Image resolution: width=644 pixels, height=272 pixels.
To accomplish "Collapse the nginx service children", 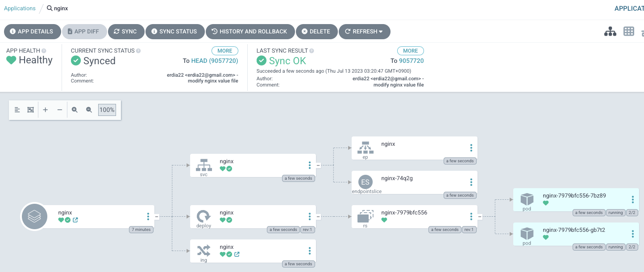I will click(x=318, y=165).
